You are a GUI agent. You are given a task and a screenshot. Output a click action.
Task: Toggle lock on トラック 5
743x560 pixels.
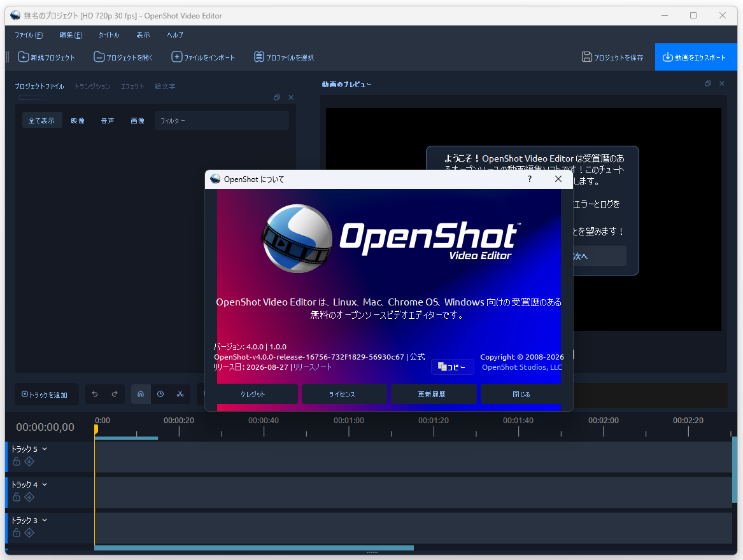17,461
